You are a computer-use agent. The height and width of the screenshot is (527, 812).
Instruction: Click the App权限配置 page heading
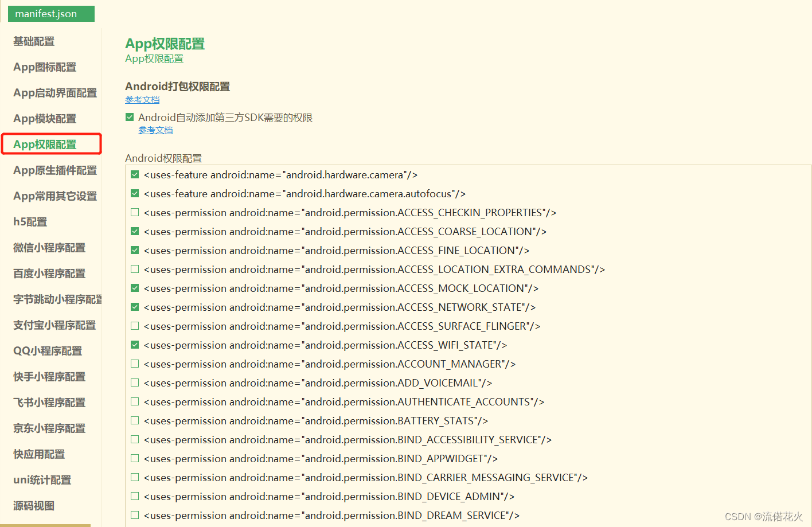coord(165,44)
